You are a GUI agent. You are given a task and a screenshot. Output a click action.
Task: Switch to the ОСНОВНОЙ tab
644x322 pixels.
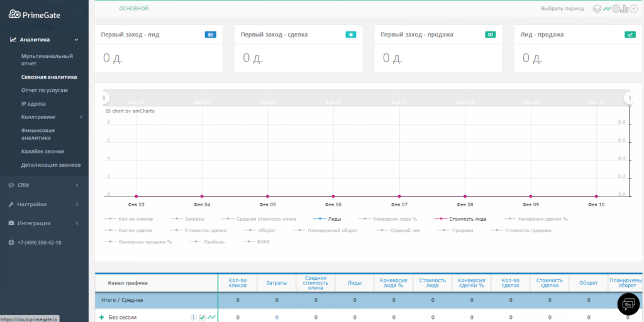pyautogui.click(x=133, y=9)
